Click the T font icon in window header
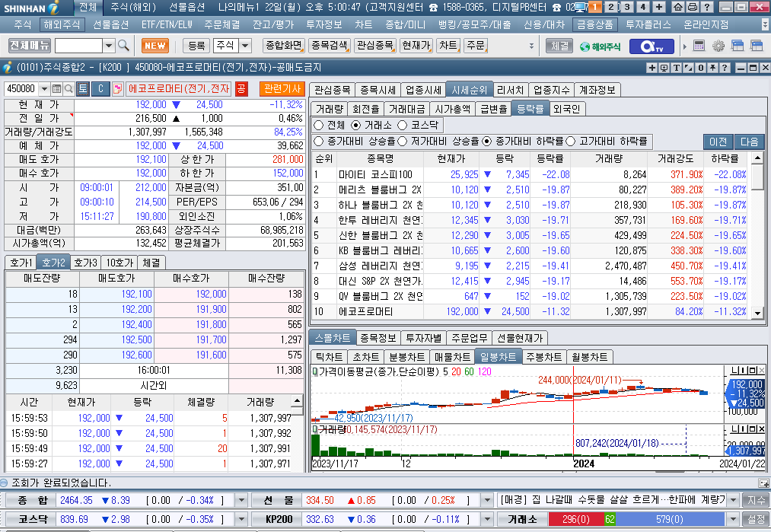The image size is (771, 532). point(677,68)
